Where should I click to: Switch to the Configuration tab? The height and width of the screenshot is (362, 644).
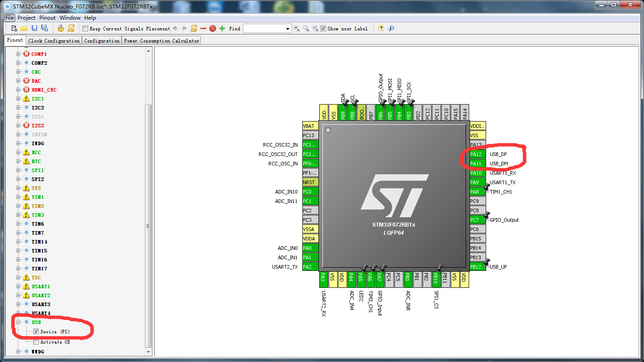click(102, 41)
